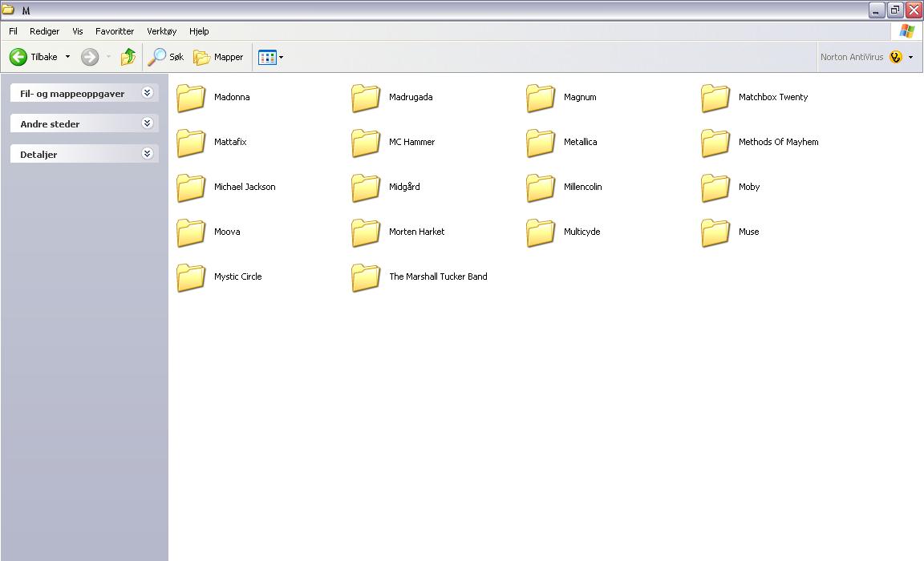Click the 'Millencolin' folder name

pyautogui.click(x=583, y=187)
